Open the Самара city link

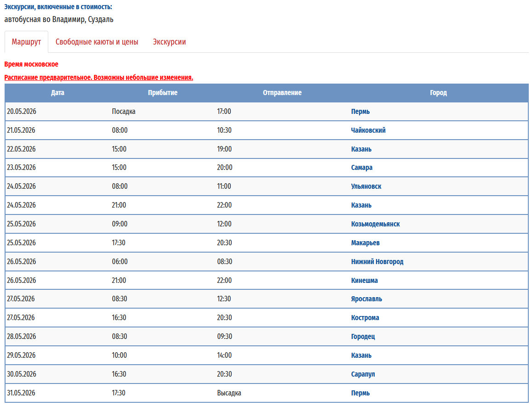pos(361,168)
